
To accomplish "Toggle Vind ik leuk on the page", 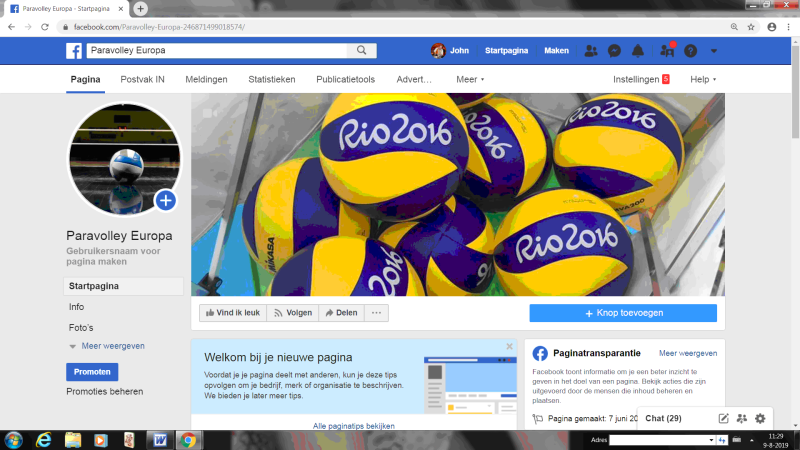I will point(232,313).
